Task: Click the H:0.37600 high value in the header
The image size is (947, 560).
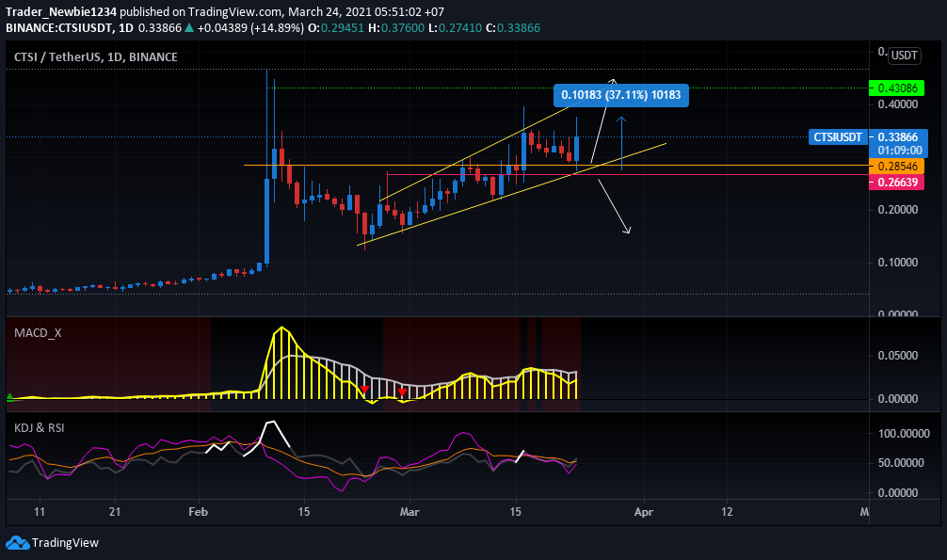Action: tap(396, 28)
